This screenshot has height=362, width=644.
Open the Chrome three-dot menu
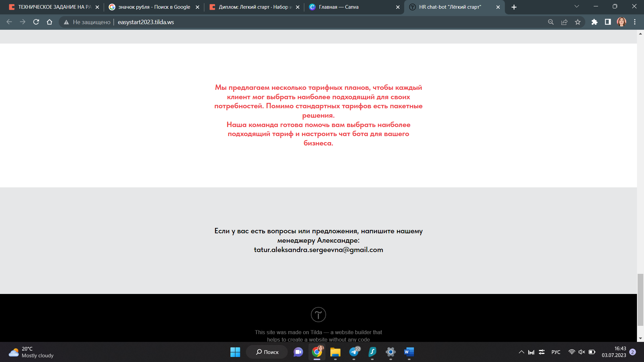pos(635,22)
